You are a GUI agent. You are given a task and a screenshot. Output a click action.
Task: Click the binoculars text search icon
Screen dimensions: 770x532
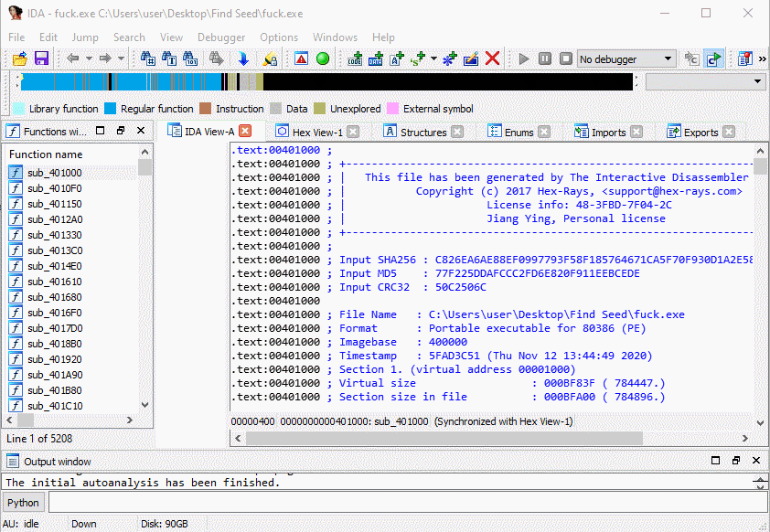[x=169, y=59]
